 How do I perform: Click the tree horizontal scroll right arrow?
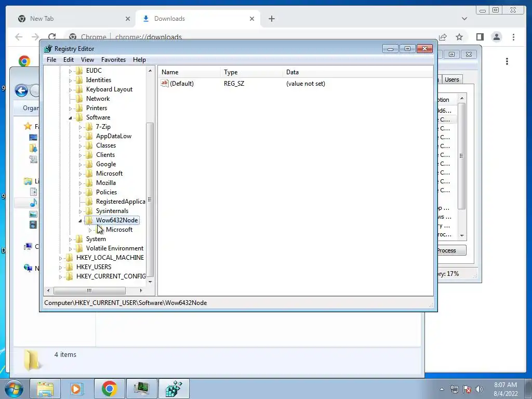click(141, 290)
